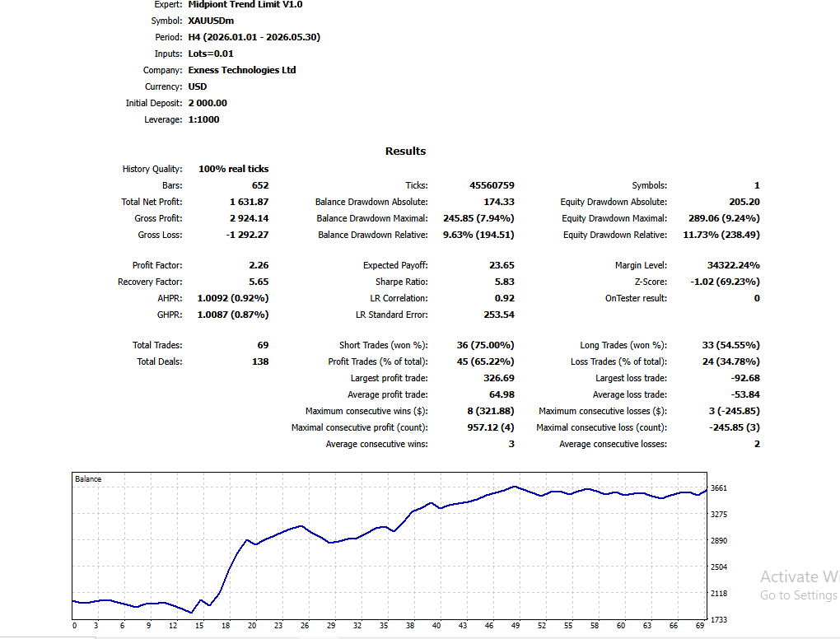Click Total Deals value 138

click(260, 362)
